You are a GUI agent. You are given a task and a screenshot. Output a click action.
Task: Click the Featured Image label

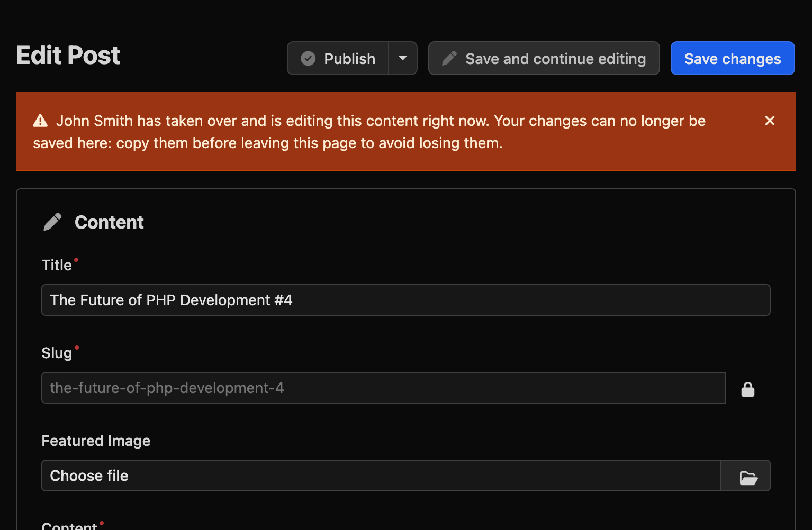tap(96, 441)
